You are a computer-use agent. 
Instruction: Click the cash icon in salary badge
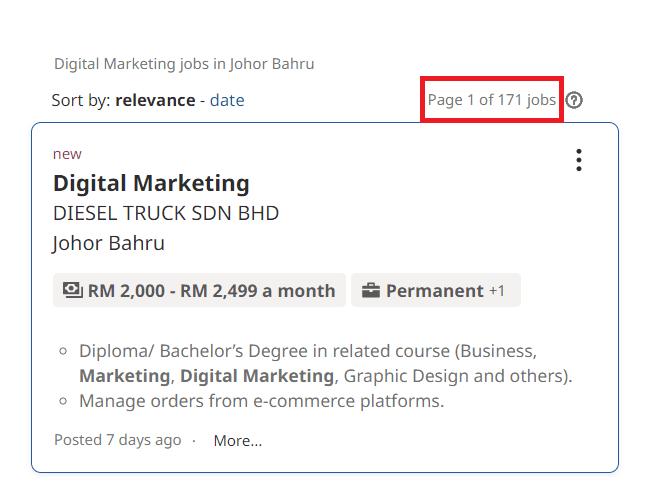(x=73, y=290)
